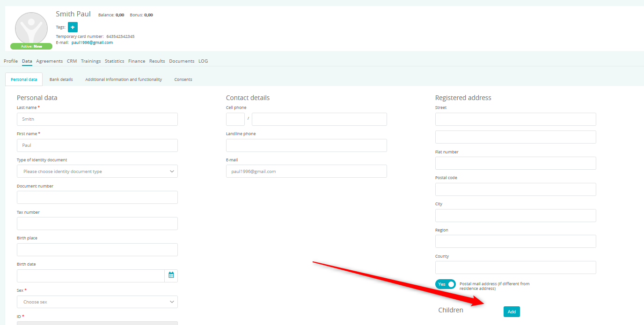Click the temporary card number 643542542345

tap(120, 36)
